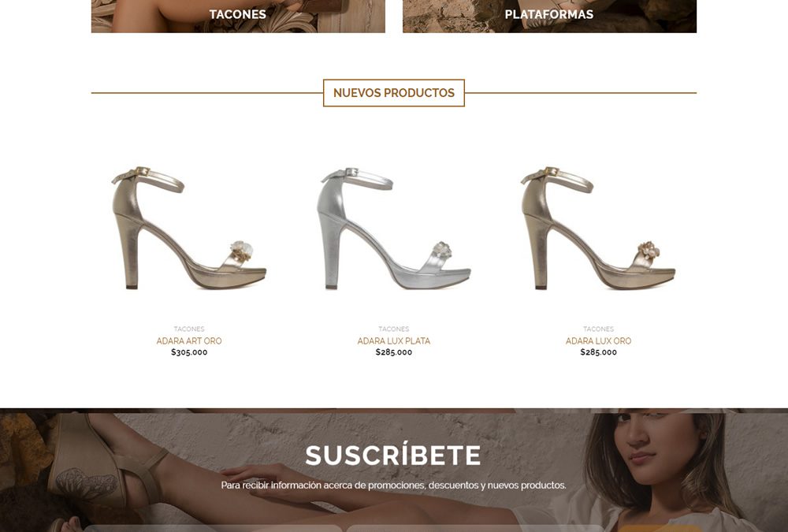View the Adara Art Oro shoe image
This screenshot has height=532, width=788.
189,228
